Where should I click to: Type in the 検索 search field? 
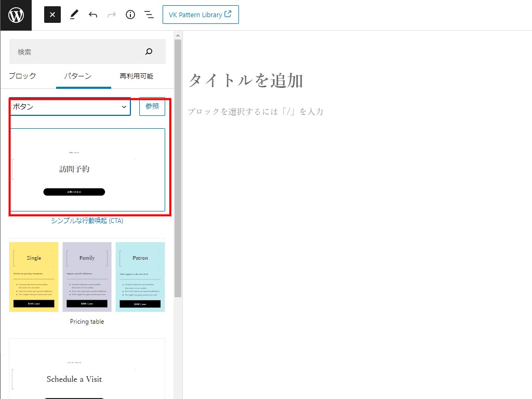78,51
